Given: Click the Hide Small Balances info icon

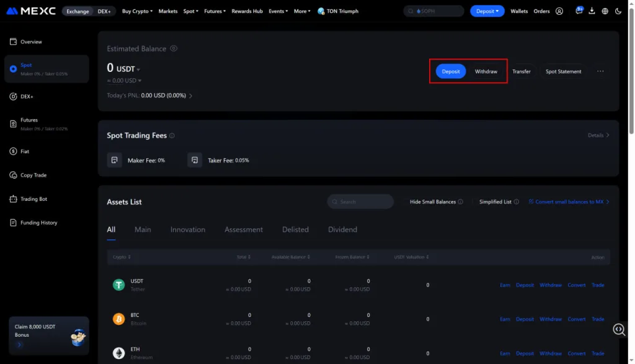Looking at the screenshot, I should coord(461,202).
